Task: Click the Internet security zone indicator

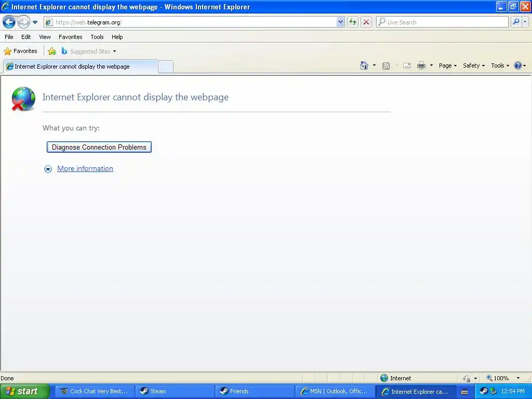Action: coord(395,378)
